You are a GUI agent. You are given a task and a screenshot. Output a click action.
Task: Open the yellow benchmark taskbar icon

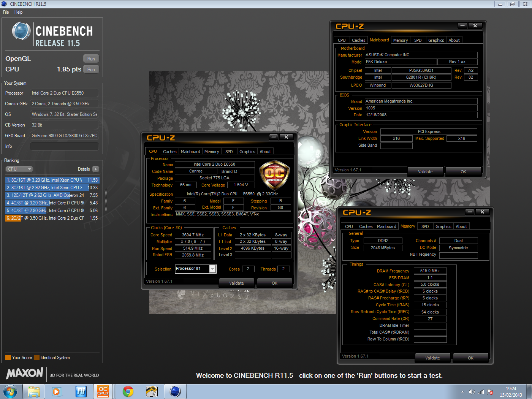tap(152, 391)
